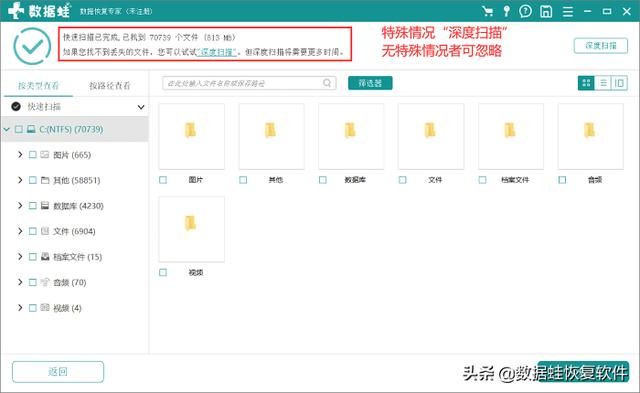Click the 深度扫描 button at top right
Screen dimensions: 640x393
pos(600,46)
